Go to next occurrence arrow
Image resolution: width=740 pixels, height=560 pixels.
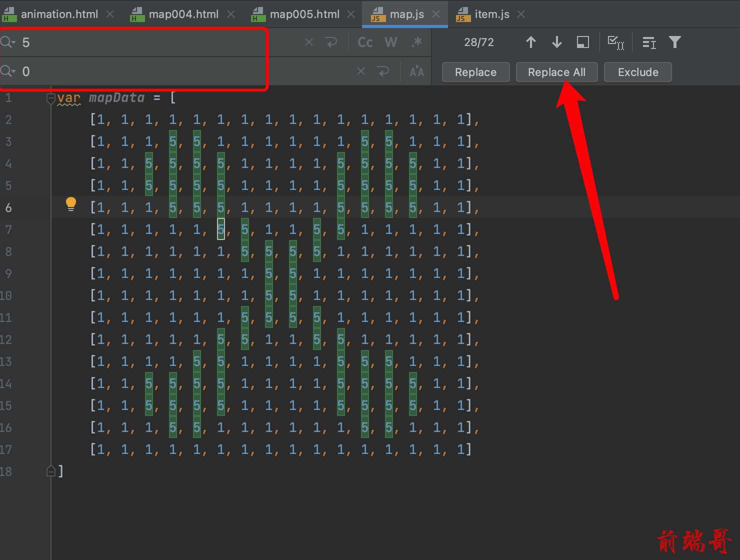point(557,42)
